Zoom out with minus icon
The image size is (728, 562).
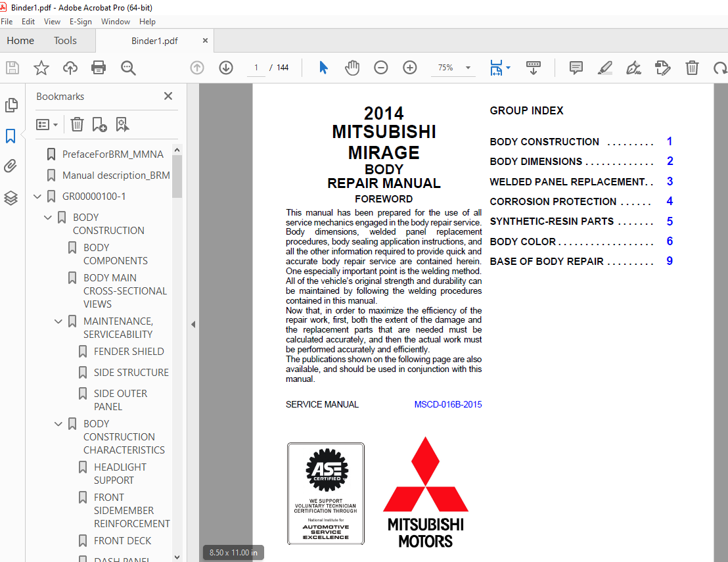[x=380, y=68]
